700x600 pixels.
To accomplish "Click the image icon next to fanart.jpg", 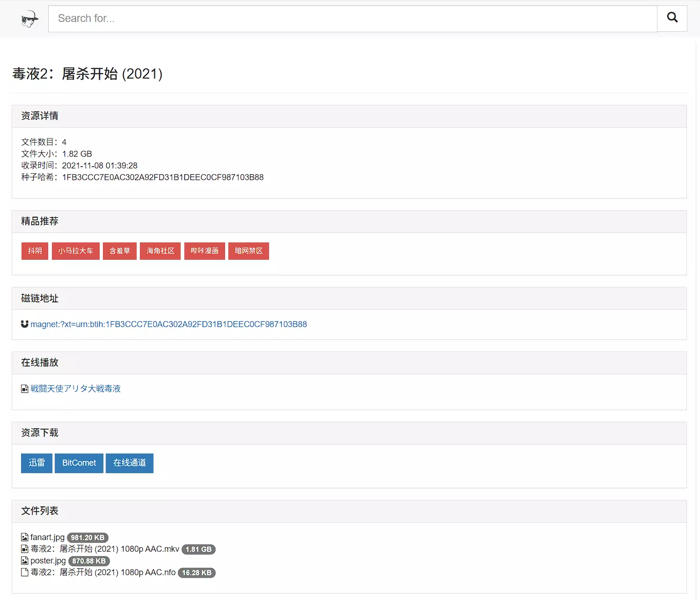I will click(25, 537).
